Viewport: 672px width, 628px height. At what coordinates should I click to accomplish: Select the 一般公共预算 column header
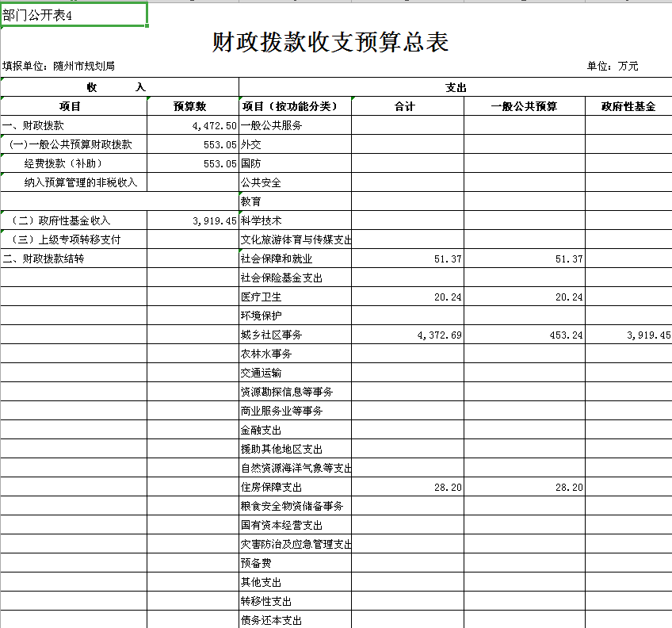pos(525,106)
